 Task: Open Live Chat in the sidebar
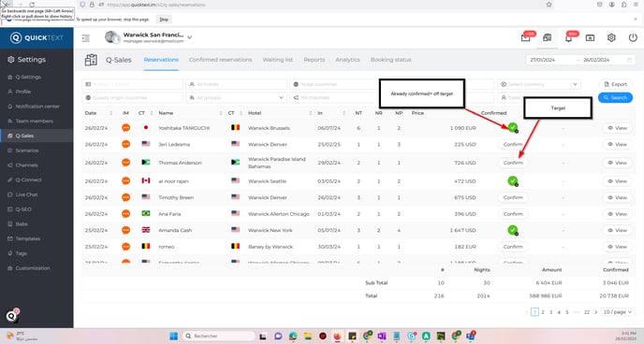26,194
